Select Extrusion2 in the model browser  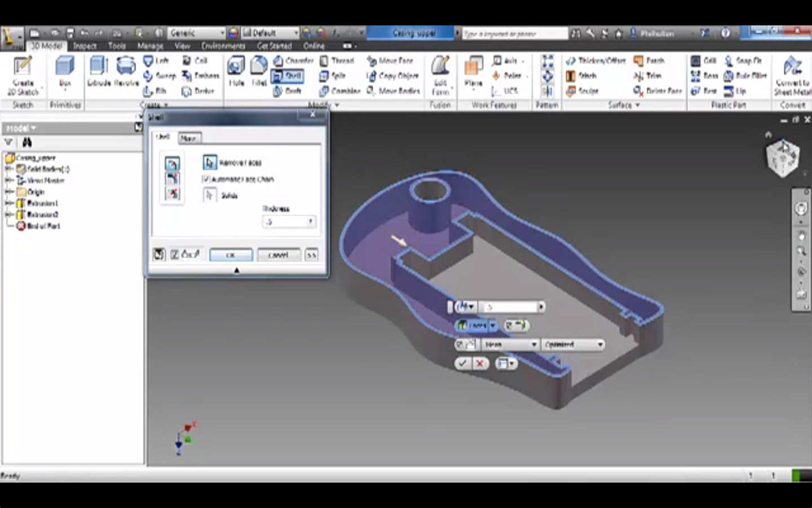point(43,214)
